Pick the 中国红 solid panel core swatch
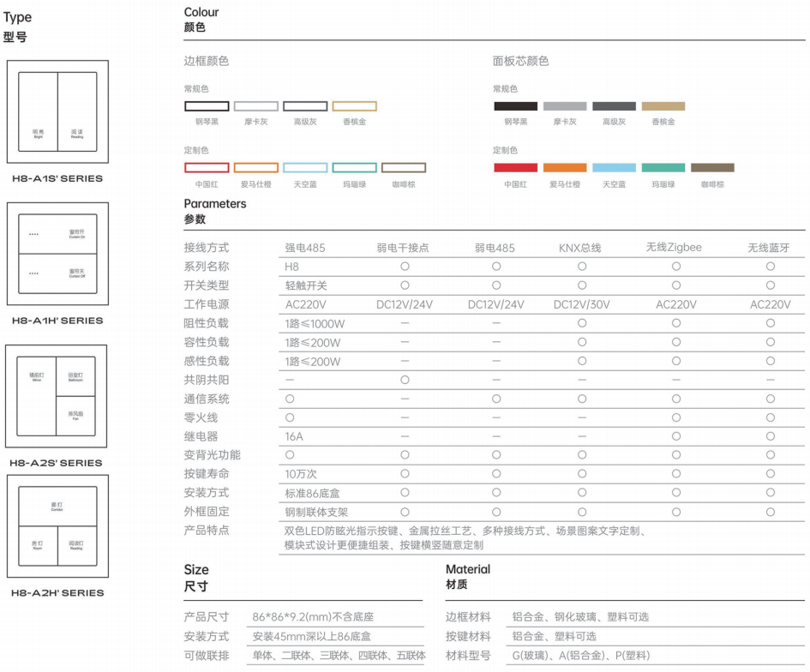The width and height of the screenshot is (810, 672). 515,168
